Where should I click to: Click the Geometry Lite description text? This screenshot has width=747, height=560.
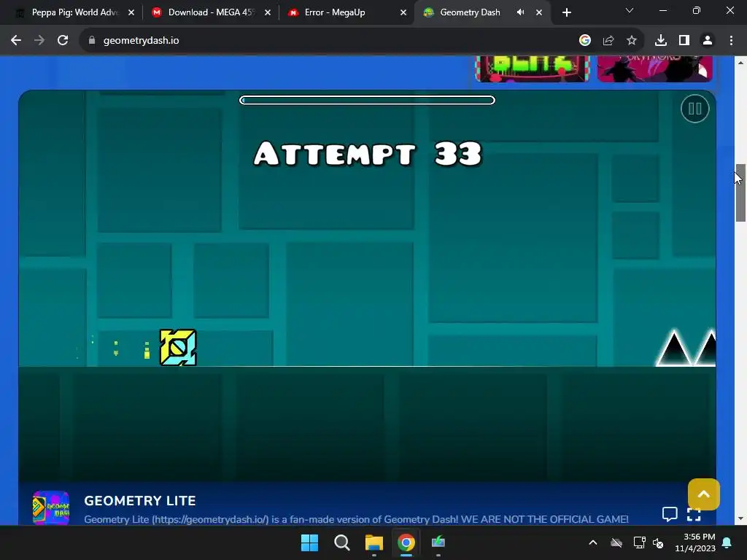tap(356, 519)
